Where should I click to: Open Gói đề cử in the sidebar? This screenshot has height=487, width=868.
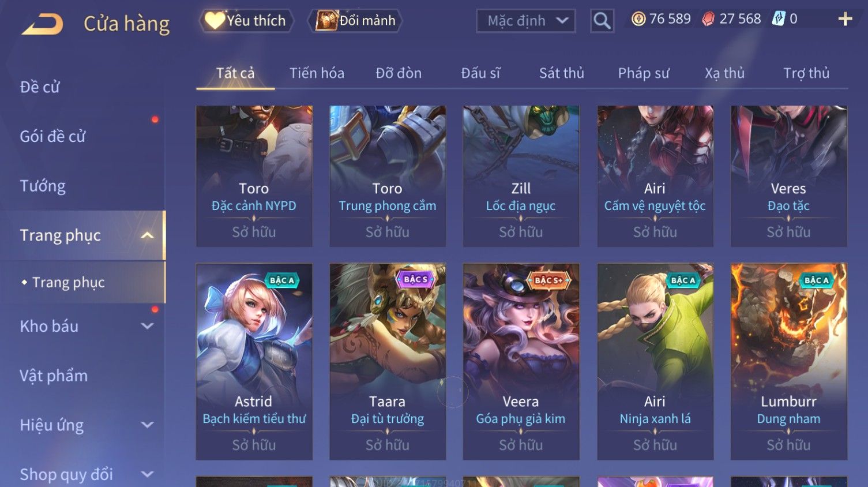[52, 136]
